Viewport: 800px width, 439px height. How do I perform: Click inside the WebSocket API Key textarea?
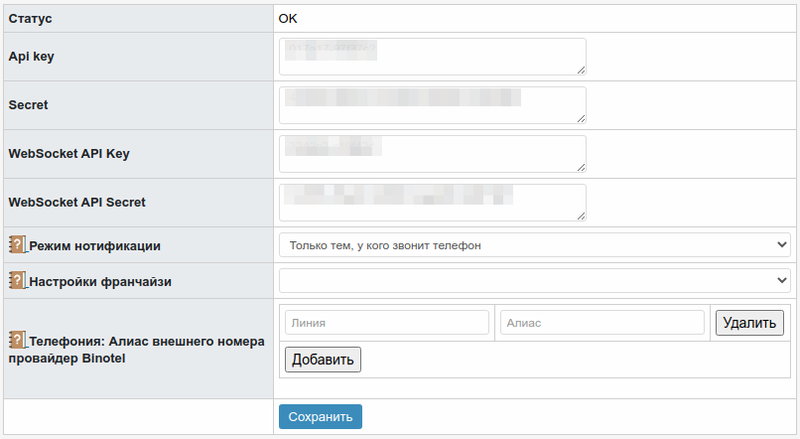433,154
